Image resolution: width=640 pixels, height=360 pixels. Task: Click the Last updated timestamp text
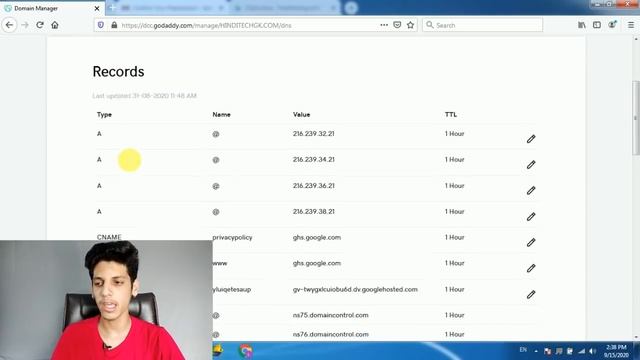pyautogui.click(x=144, y=96)
